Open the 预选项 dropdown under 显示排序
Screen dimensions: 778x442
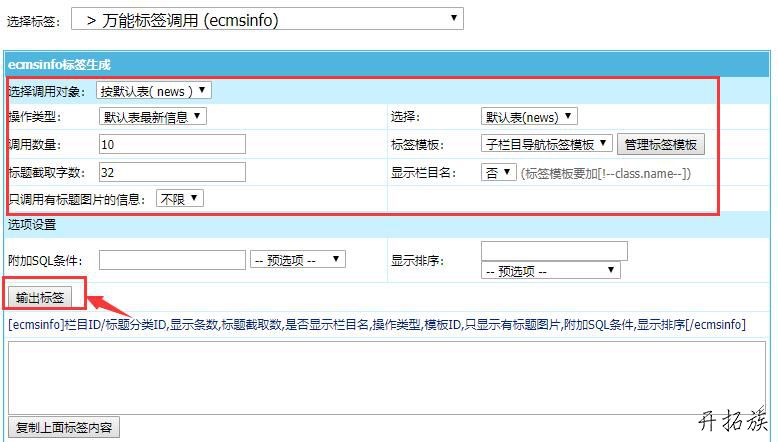pos(551,270)
